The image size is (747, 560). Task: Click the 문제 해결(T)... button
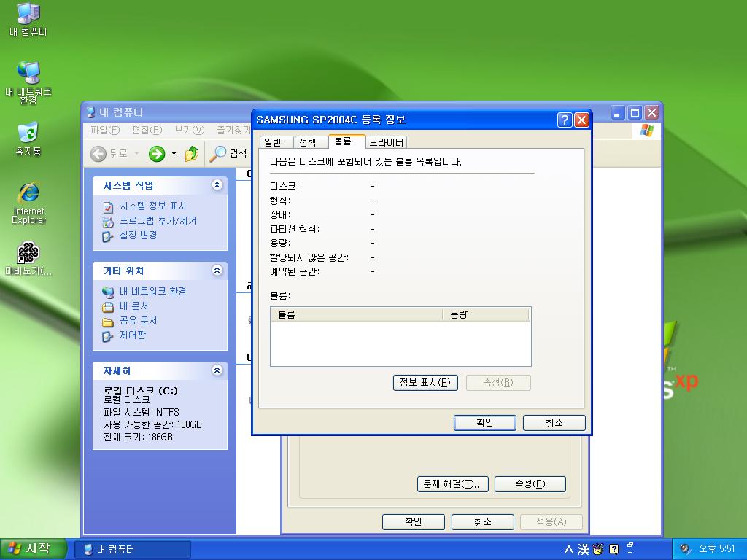point(452,484)
